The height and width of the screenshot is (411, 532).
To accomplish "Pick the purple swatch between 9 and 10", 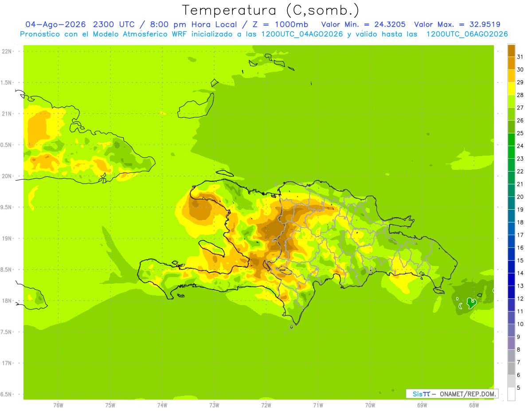I will tap(511, 330).
